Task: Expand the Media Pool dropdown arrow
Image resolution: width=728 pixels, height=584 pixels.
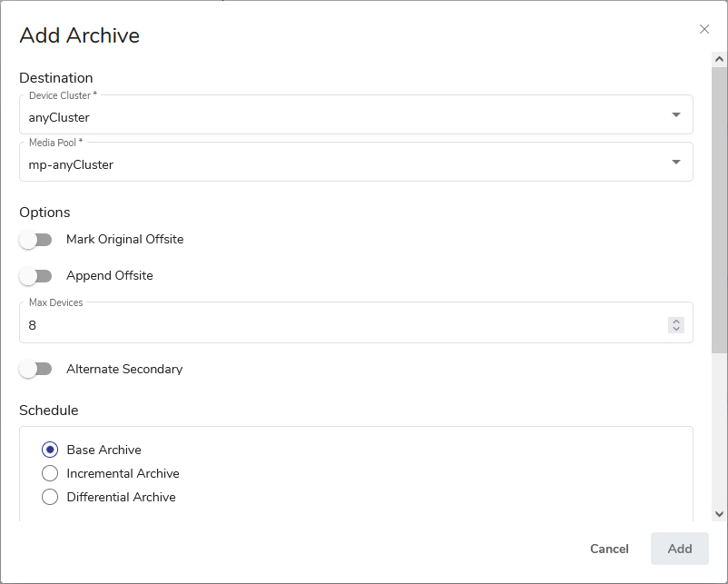Action: click(675, 163)
